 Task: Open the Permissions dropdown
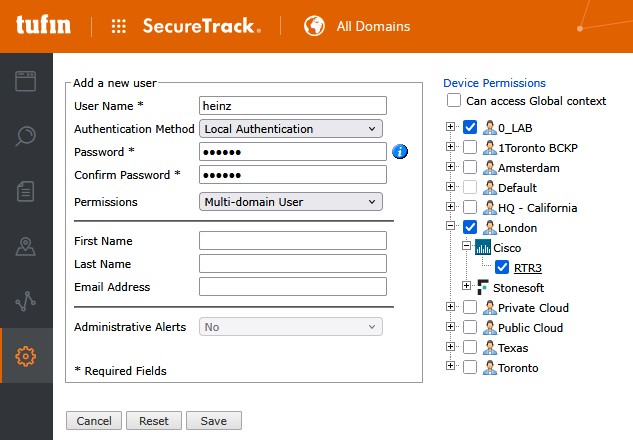coord(291,202)
